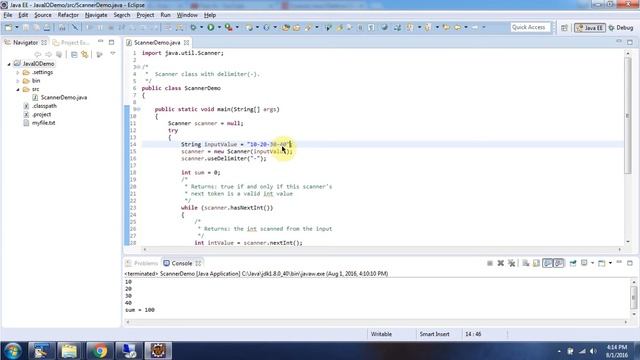
Task: Open File Explorer from the taskbar
Action: point(69,351)
